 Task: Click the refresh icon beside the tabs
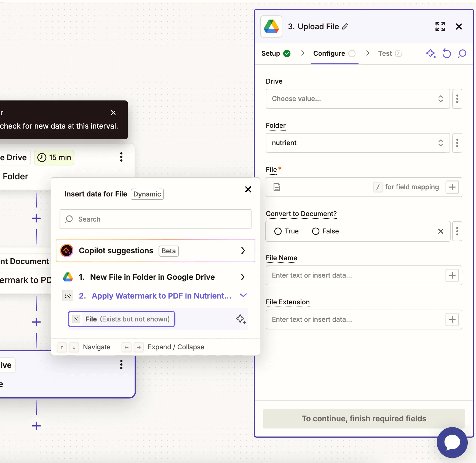(x=447, y=53)
